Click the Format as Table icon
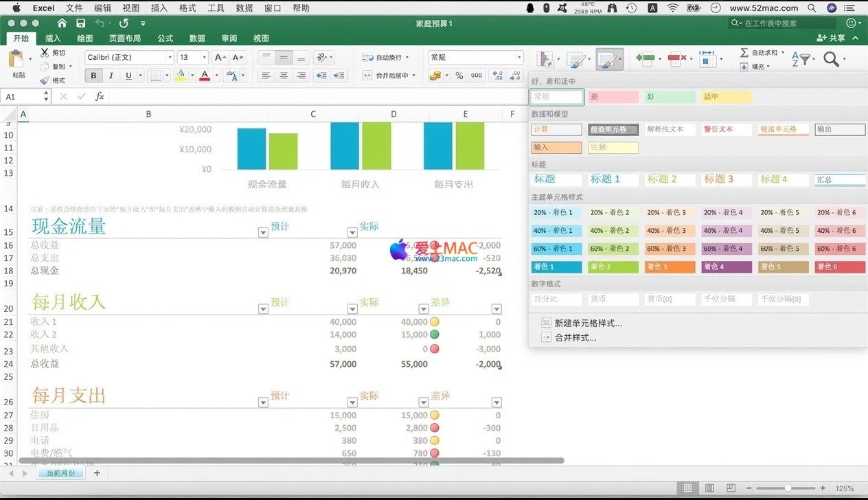 (x=577, y=60)
